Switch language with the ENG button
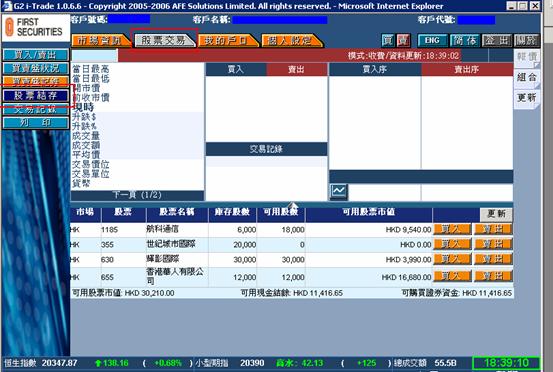This screenshot has height=372, width=553. pyautogui.click(x=432, y=41)
